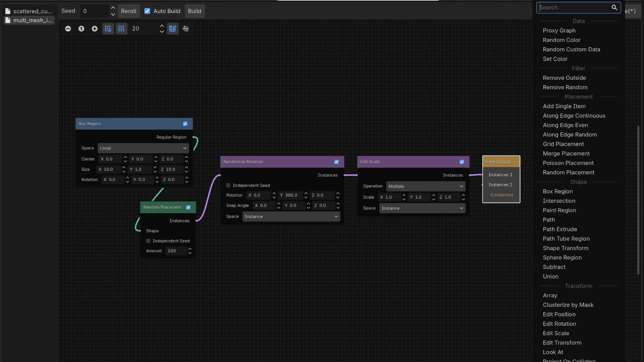This screenshot has width=644, height=362.
Task: Click the Reroll button
Action: click(x=128, y=11)
